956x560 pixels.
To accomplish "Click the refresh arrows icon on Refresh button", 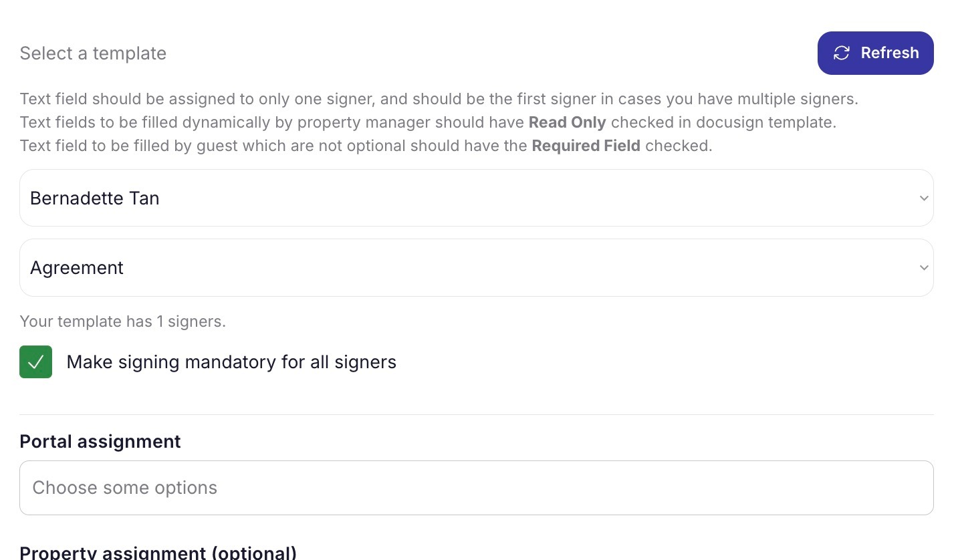I will click(841, 53).
